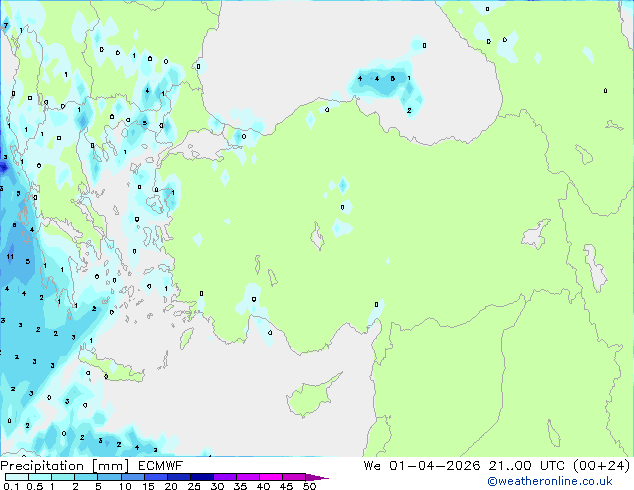
Task: Click the '(00+24)' forecast offset text
Action: (602, 466)
